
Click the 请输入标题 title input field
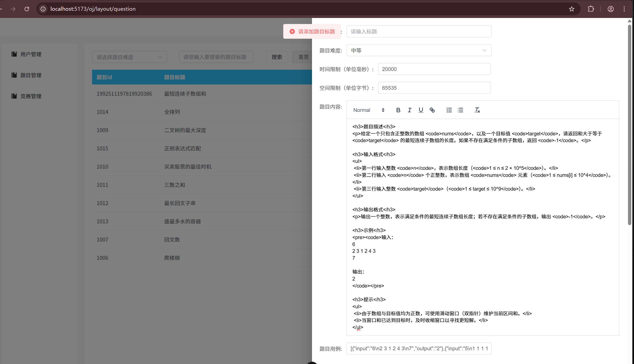(x=419, y=31)
